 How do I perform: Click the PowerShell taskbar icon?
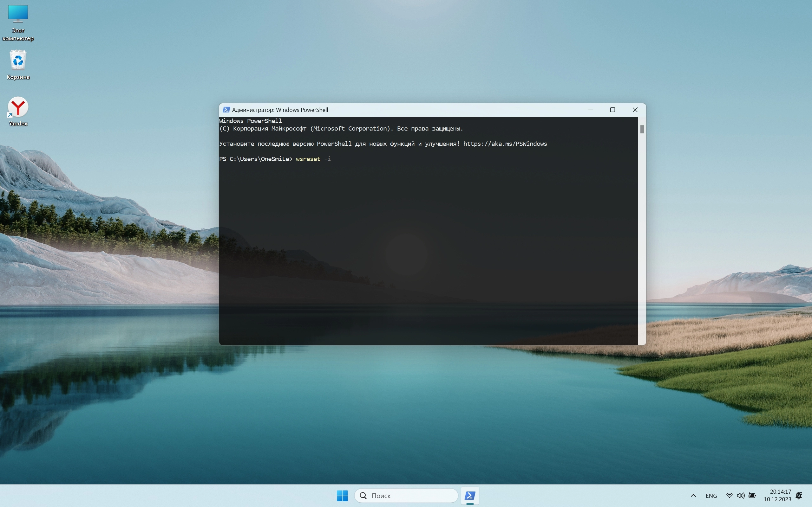pyautogui.click(x=470, y=495)
